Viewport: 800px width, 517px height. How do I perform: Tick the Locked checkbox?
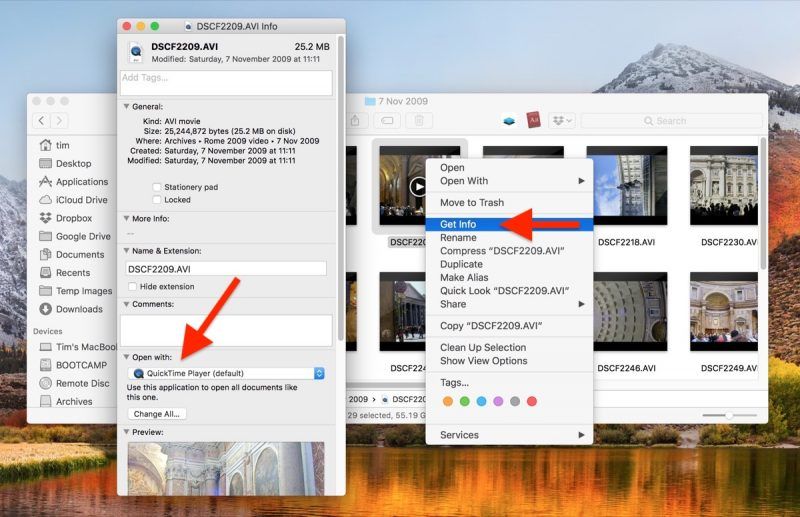pyautogui.click(x=157, y=200)
